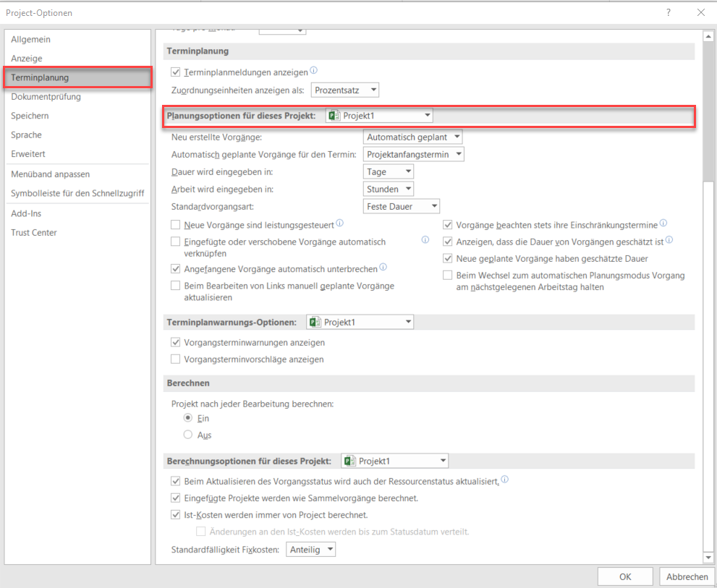Screen dimensions: 717x588
Task: Uncheck Vorgangsterminwarnungen anzeigen
Action: click(x=176, y=342)
